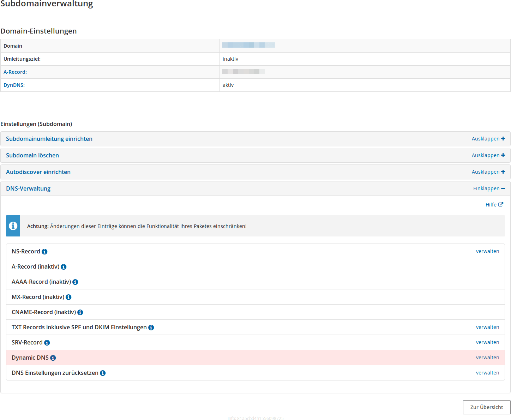Expand Subdomain löschen section with Ausklappen
Screen dimensions: 511x420
click(488, 155)
